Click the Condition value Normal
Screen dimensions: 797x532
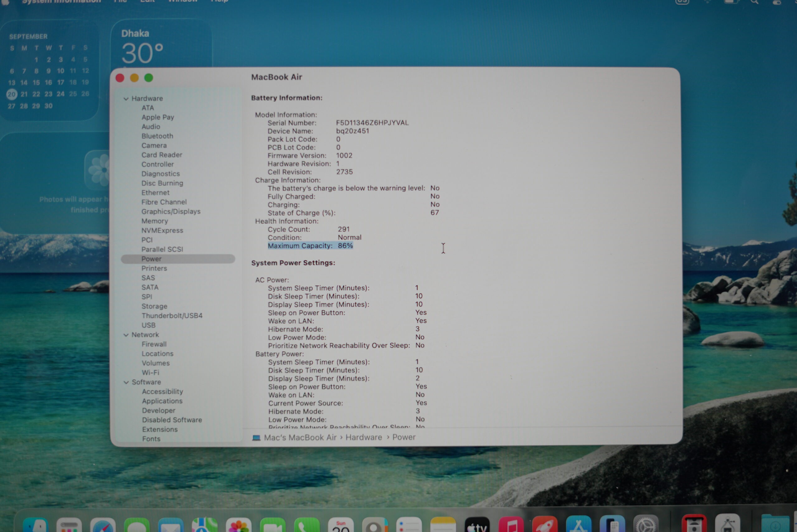[350, 237]
